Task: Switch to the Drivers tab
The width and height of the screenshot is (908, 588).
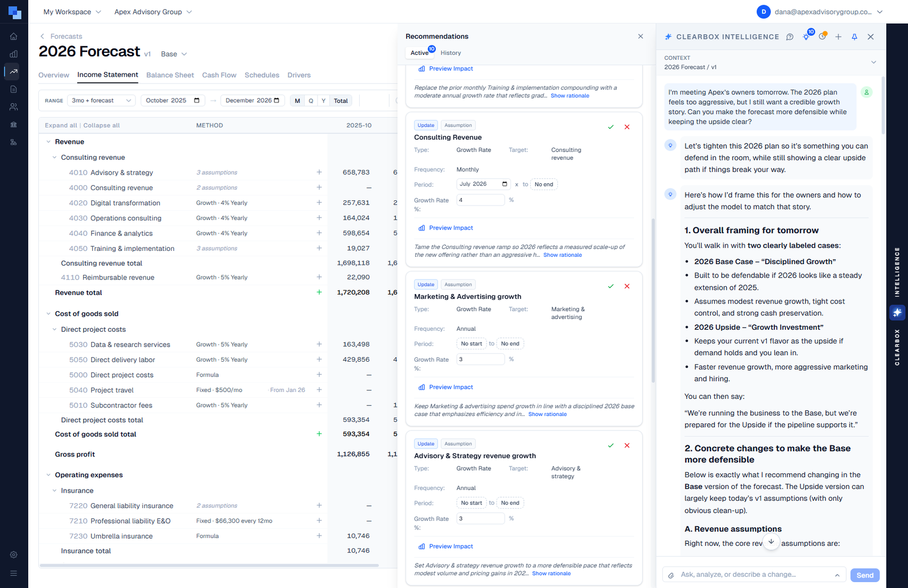Action: pyautogui.click(x=299, y=75)
